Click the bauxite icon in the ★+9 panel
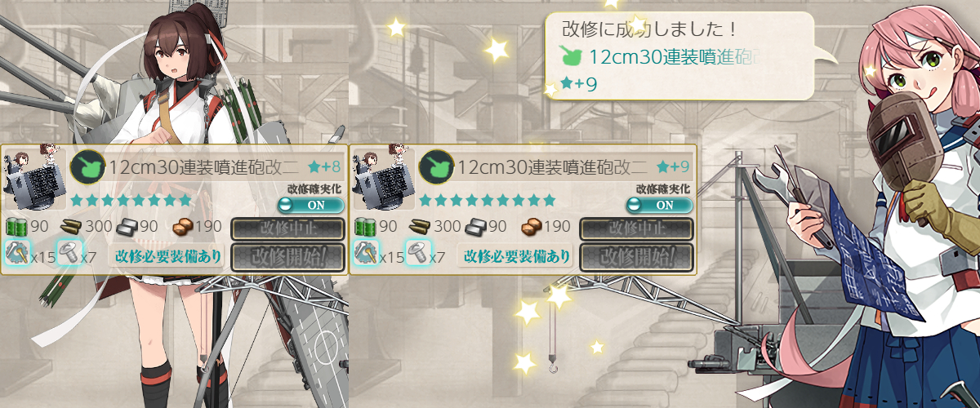Image resolution: width=980 pixels, height=408 pixels. [532, 228]
